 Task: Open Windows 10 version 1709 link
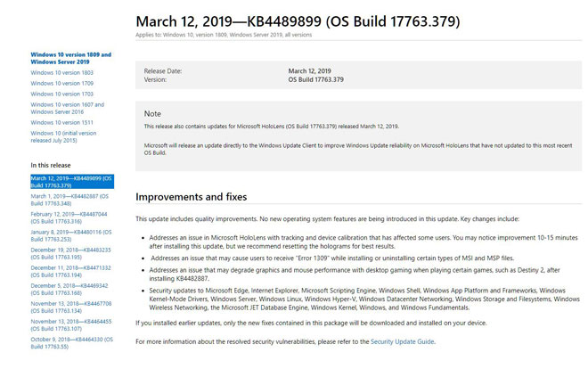[61, 83]
